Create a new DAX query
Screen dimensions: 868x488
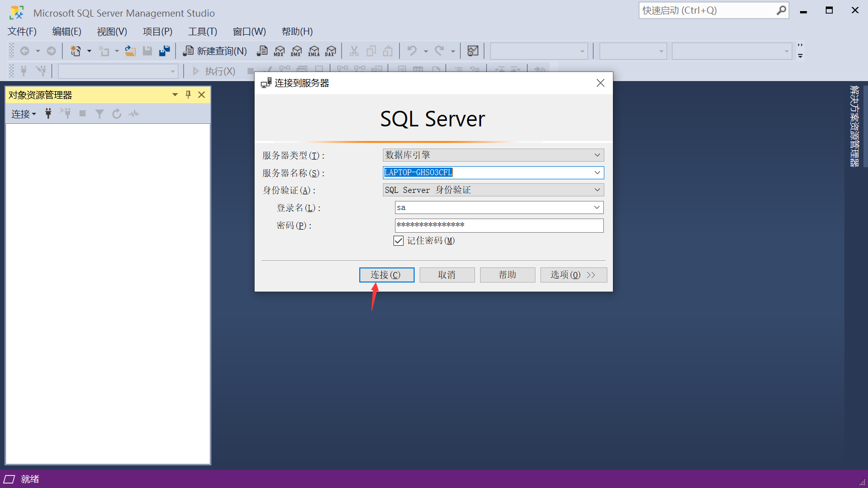coord(331,51)
